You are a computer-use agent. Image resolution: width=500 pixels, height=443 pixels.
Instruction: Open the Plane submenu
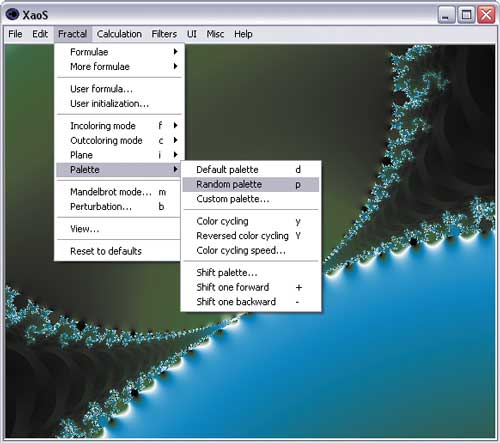tap(119, 155)
